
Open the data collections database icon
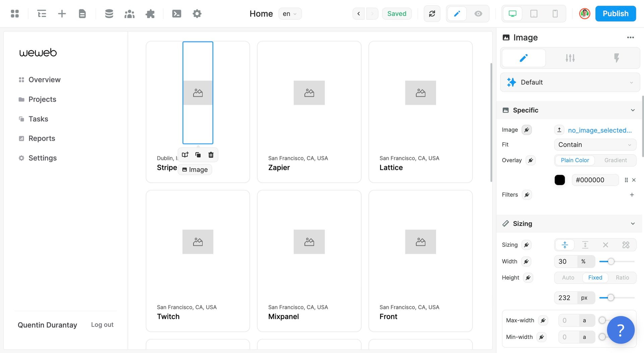[109, 14]
